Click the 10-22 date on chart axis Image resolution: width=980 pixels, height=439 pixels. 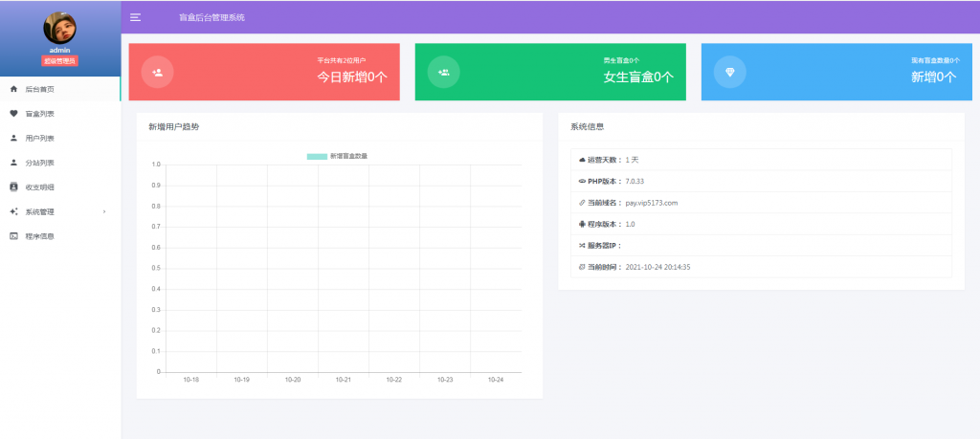(x=393, y=379)
